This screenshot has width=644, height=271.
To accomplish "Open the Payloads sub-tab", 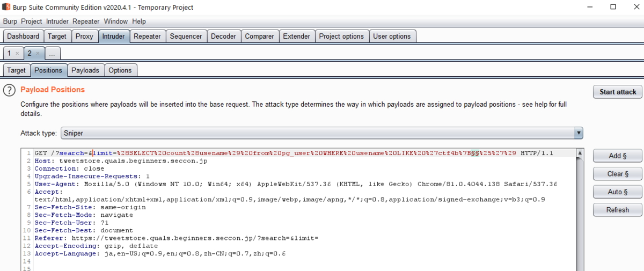I will 85,70.
